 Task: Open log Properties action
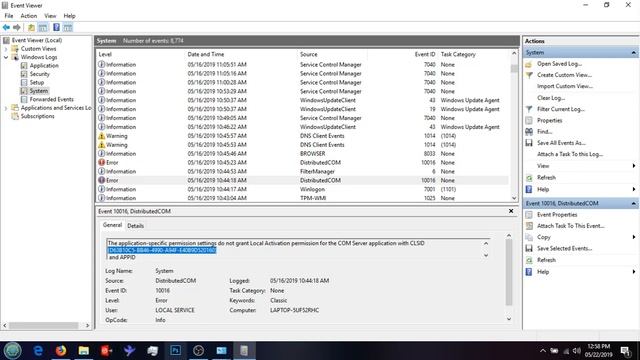[x=549, y=120]
